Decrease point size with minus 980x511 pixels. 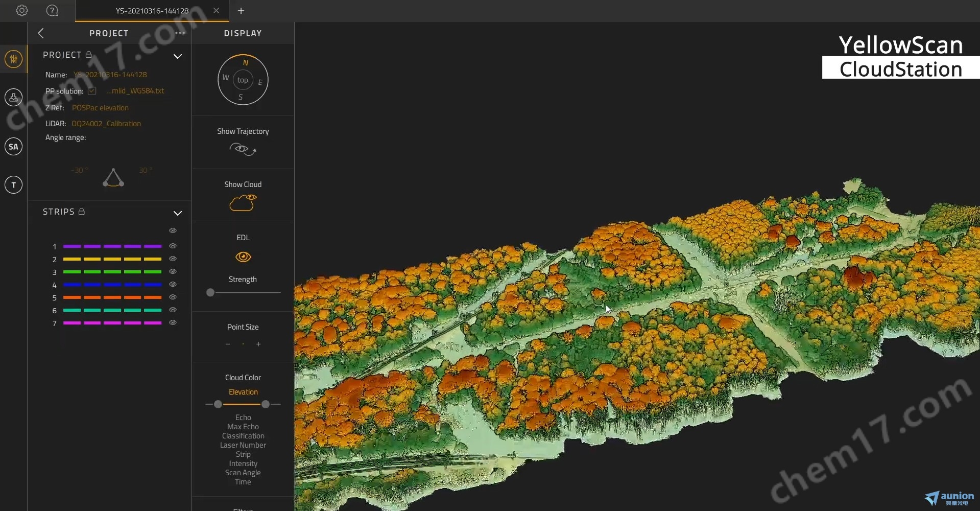(x=228, y=344)
